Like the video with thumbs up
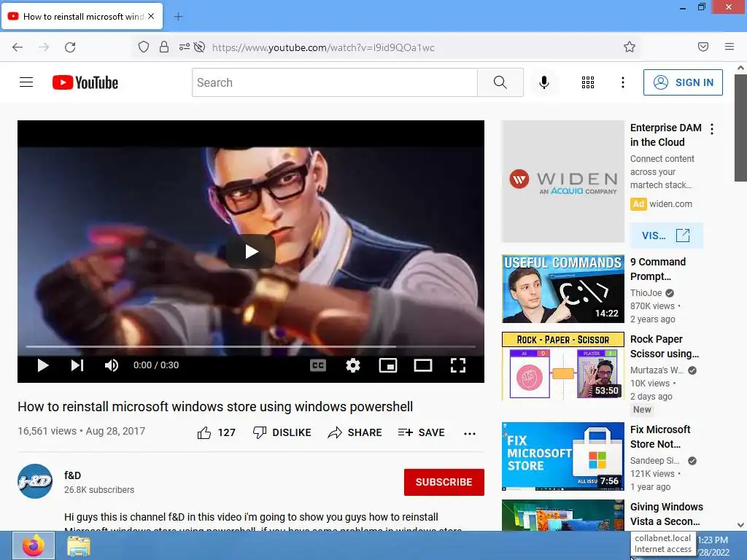The image size is (747, 560). pyautogui.click(x=216, y=432)
